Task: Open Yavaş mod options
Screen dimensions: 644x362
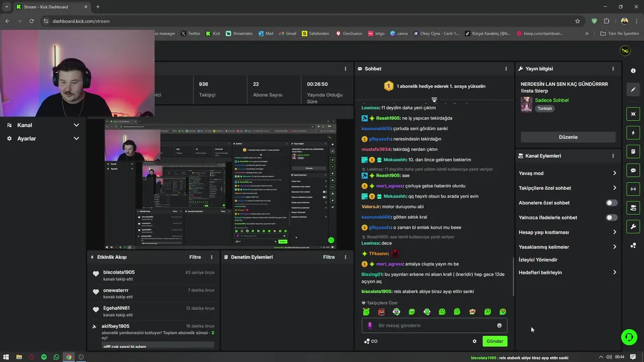Action: click(568, 173)
